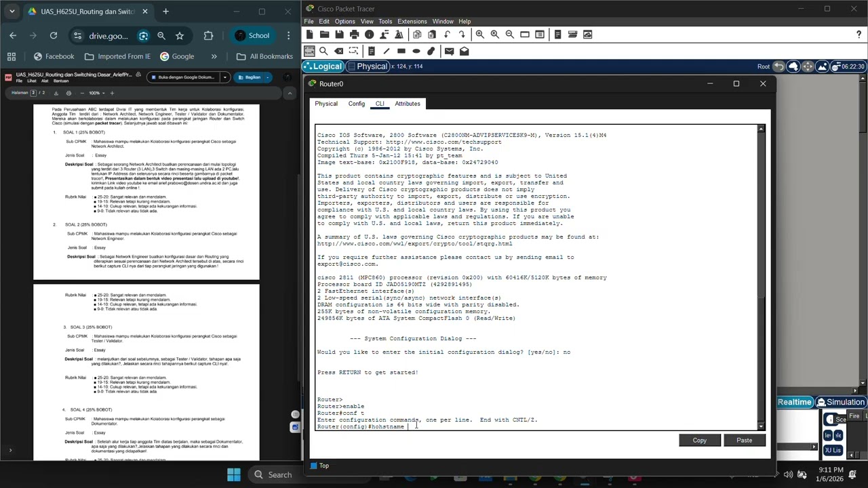Zoom in on the Packet Tracer workspace

pyautogui.click(x=480, y=35)
